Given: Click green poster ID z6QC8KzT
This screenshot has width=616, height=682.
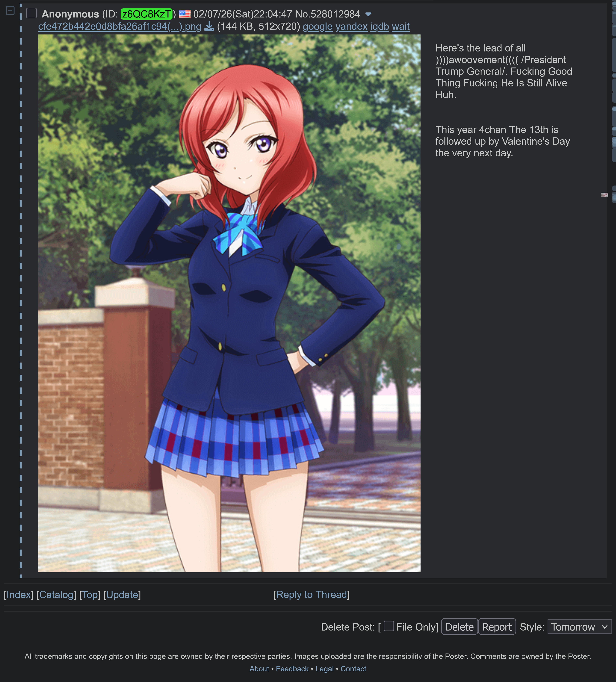Looking at the screenshot, I should point(146,14).
